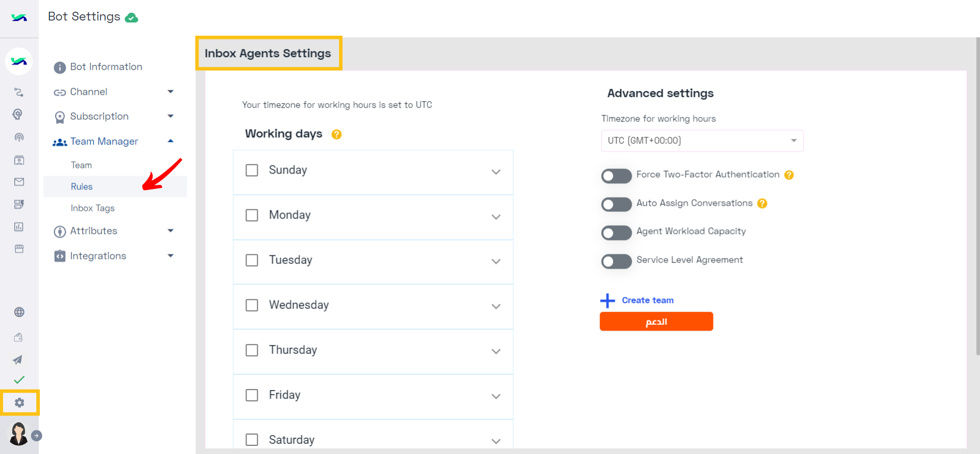This screenshot has height=454, width=980.
Task: Turn on Agent Workload Capacity toggle
Action: click(x=616, y=233)
